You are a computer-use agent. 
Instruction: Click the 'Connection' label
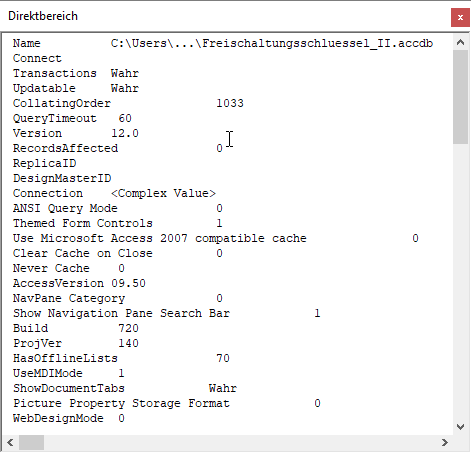coord(48,193)
